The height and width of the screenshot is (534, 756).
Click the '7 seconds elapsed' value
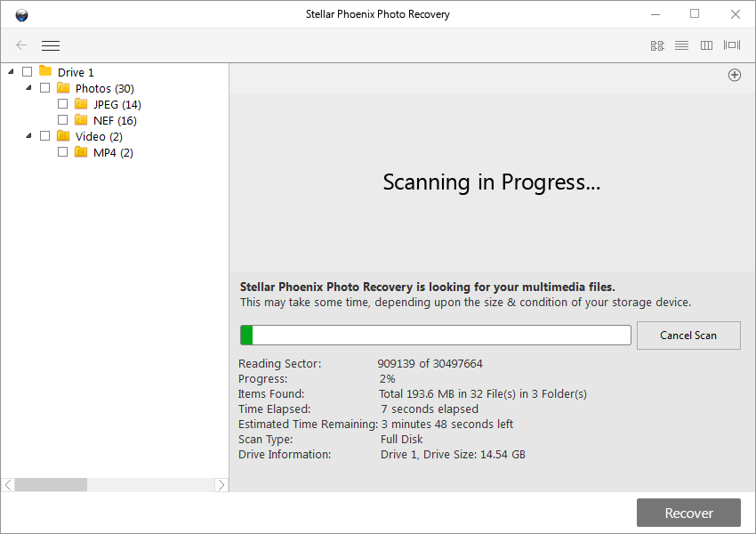430,409
